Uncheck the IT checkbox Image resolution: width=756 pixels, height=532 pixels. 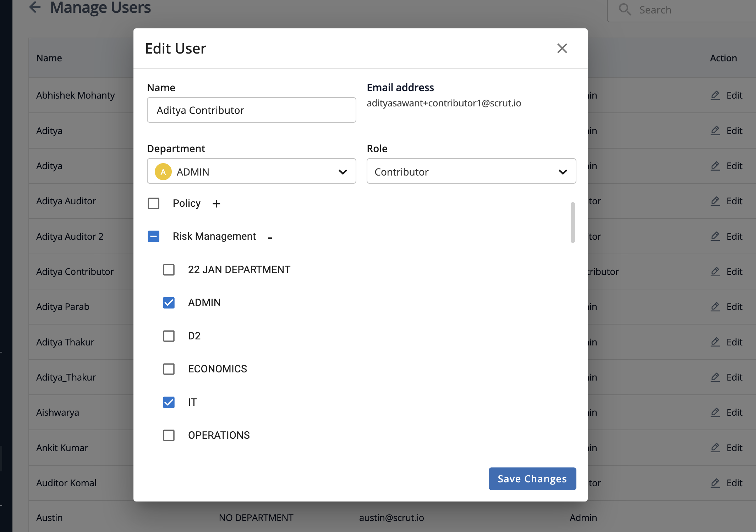[169, 402]
